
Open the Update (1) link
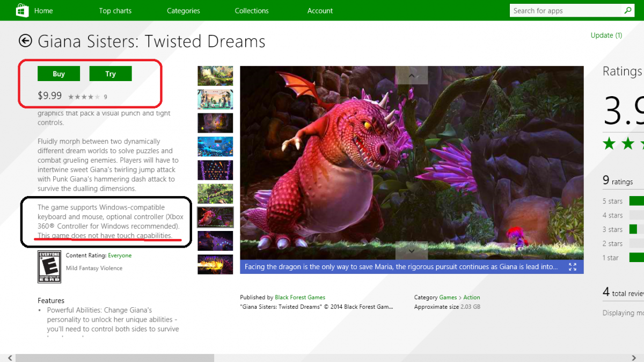coord(606,35)
